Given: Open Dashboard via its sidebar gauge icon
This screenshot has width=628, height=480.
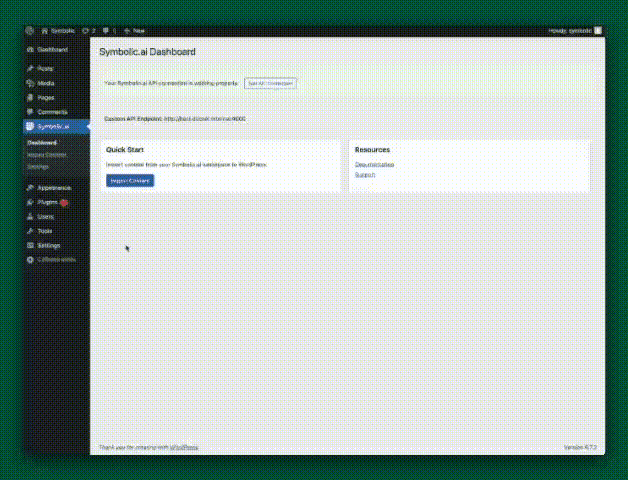Looking at the screenshot, I should tap(30, 50).
